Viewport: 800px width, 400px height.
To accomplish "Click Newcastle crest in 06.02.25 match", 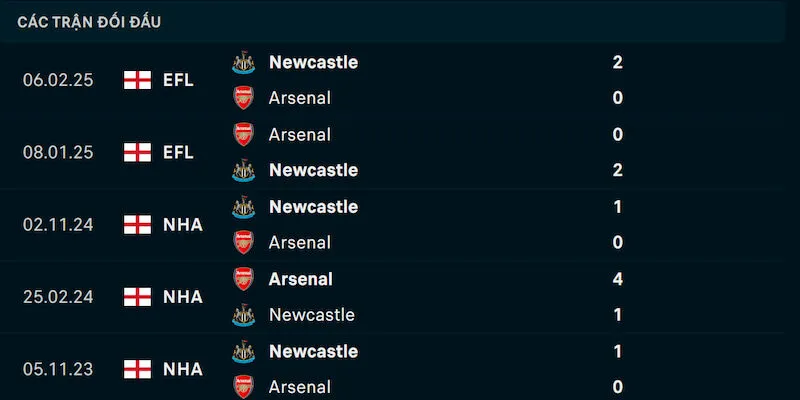I will click(243, 62).
